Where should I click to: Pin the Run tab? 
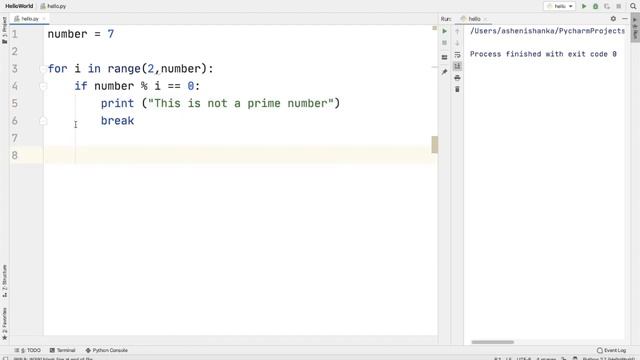click(x=444, y=72)
